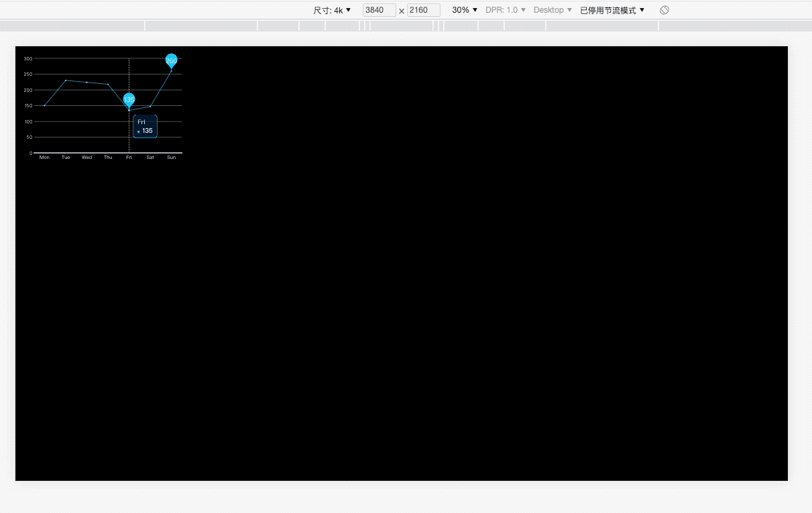Click the 250 y-axis label

pyautogui.click(x=28, y=74)
